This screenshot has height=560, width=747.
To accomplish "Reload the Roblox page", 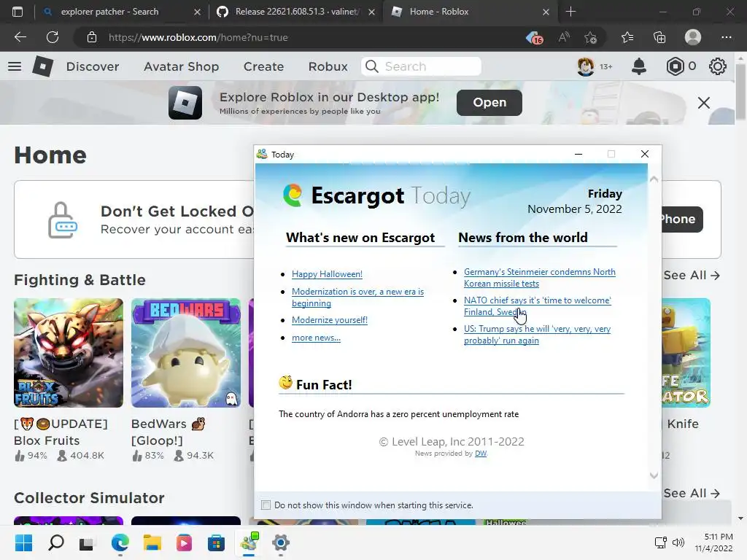I will [x=53, y=37].
